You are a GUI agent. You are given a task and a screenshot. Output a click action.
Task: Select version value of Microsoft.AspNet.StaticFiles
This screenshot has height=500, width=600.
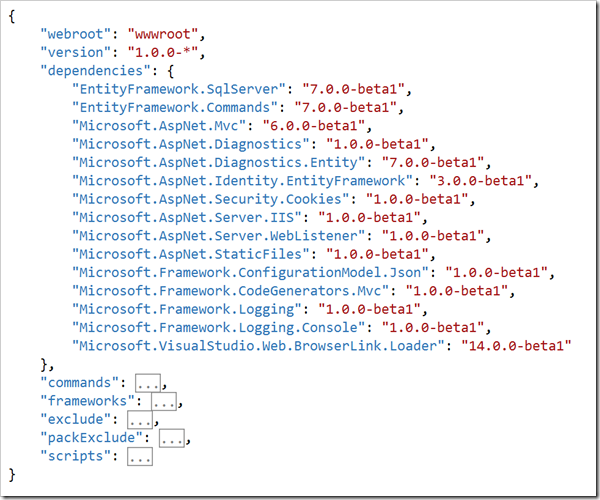click(377, 254)
